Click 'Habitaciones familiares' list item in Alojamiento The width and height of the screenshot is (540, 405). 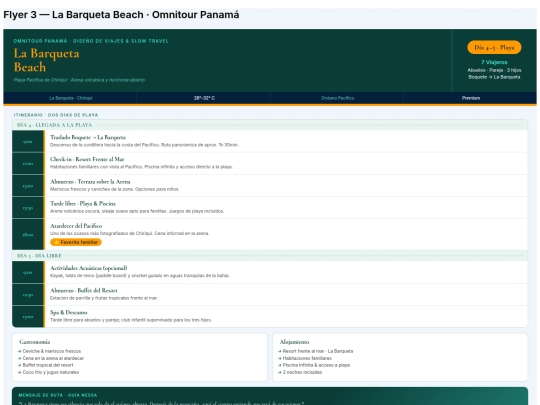click(x=305, y=358)
